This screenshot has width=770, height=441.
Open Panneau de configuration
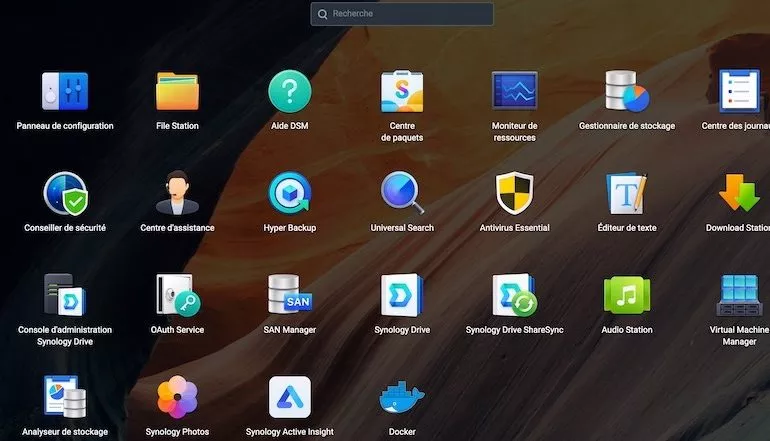point(65,91)
